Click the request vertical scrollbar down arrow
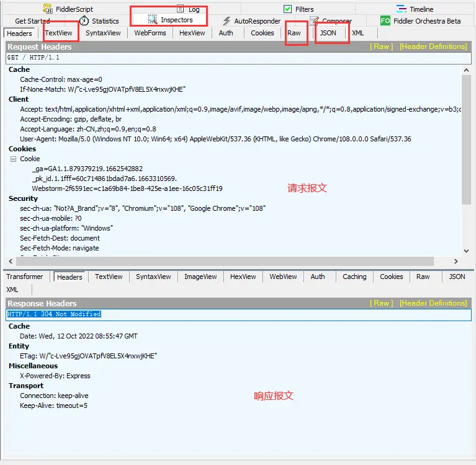 (466, 251)
